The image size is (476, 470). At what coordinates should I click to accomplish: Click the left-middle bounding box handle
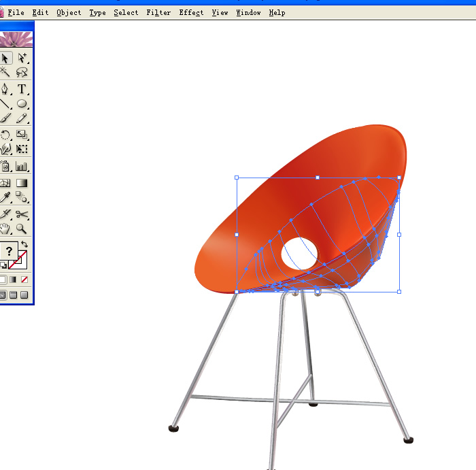click(x=237, y=235)
